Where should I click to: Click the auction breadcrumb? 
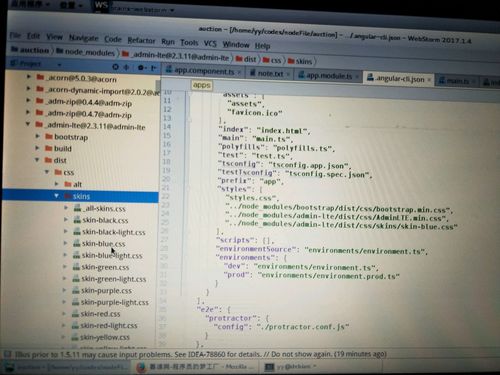point(30,50)
